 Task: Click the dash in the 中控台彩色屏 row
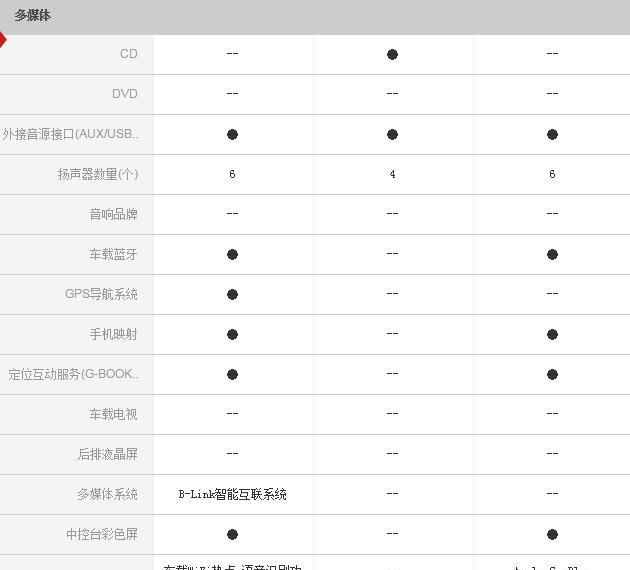(x=393, y=533)
